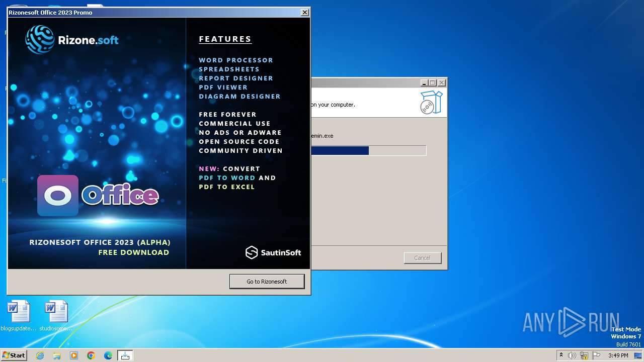Close the installer window
The width and height of the screenshot is (644, 362).
[441, 83]
